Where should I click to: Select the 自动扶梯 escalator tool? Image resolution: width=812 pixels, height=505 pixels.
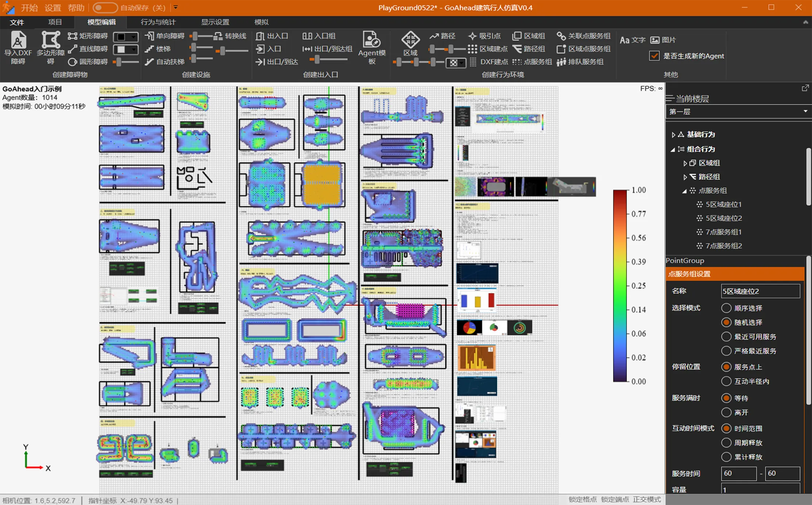point(165,62)
